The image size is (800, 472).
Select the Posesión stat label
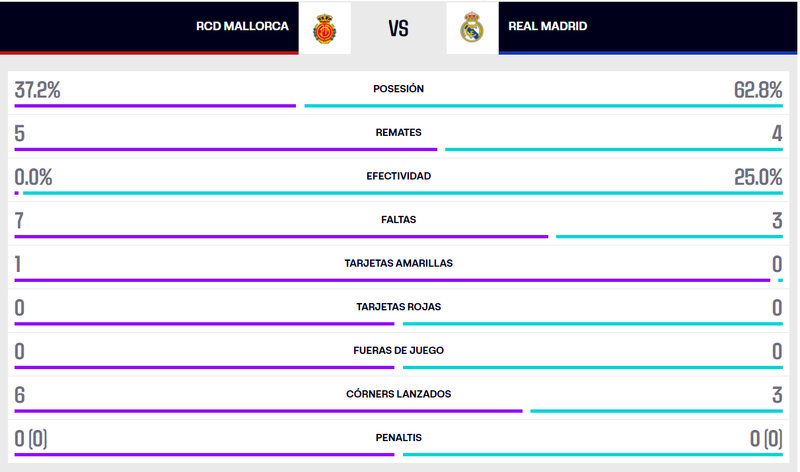coord(398,89)
